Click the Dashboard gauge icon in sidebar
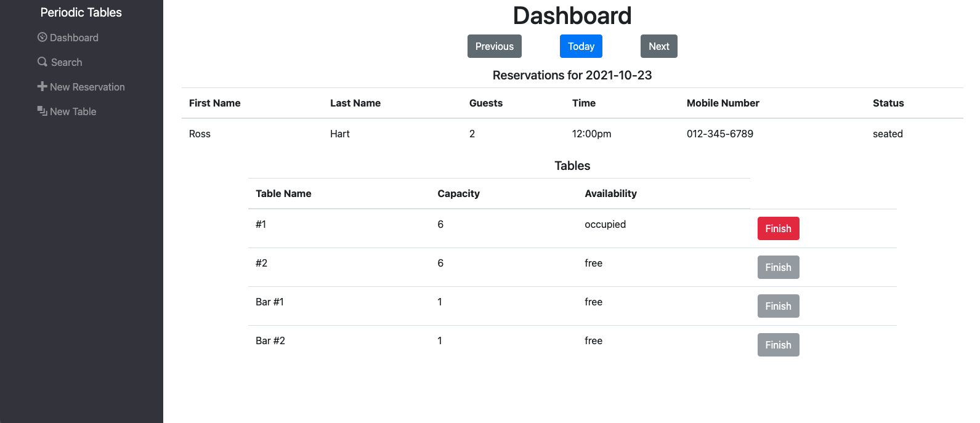This screenshot has width=980, height=423. point(42,37)
